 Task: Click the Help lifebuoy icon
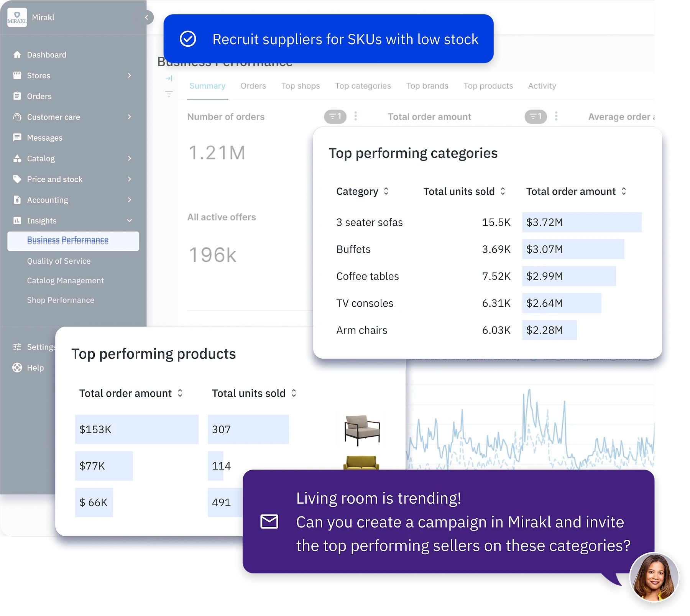pos(17,368)
